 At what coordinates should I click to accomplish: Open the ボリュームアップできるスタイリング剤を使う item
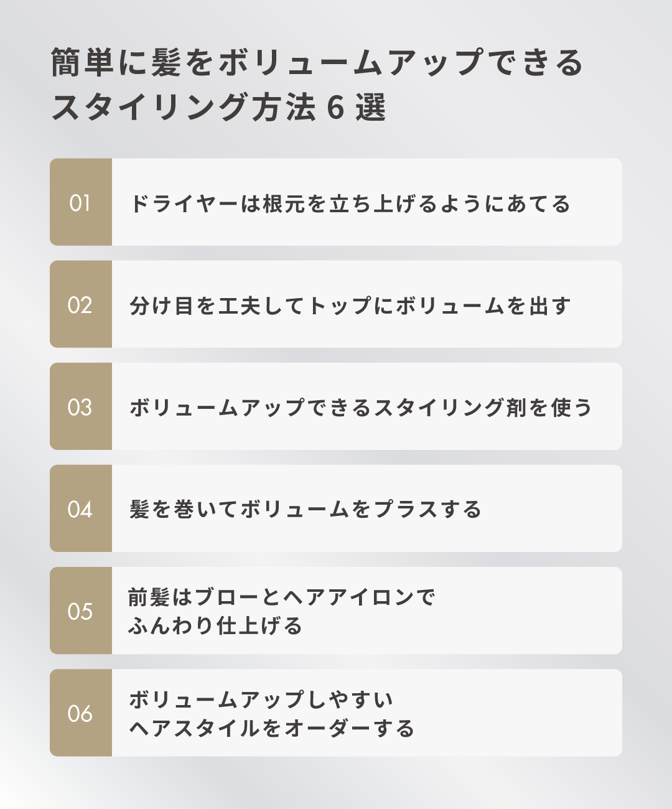pos(360,408)
